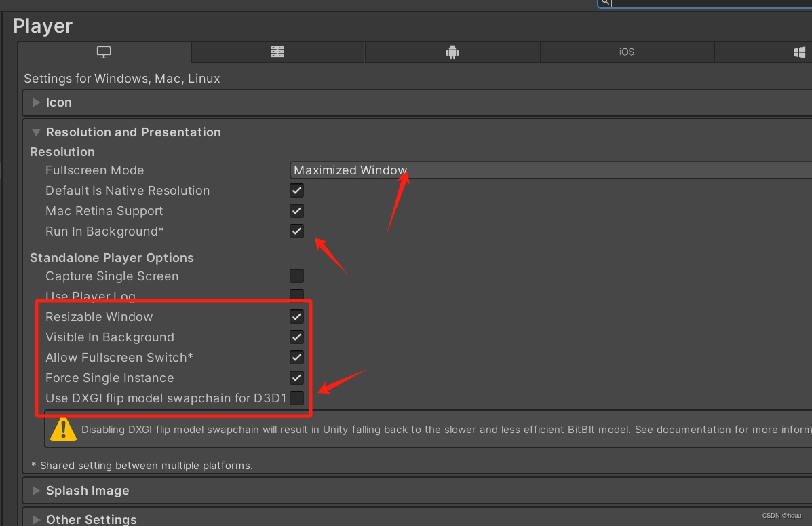Expand the Icon section
Screen dimensions: 812x526
(36, 102)
